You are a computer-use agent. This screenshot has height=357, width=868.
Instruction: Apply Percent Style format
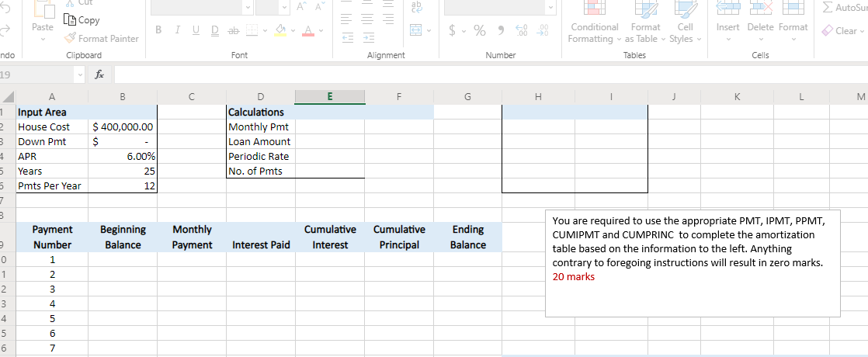pos(479,30)
